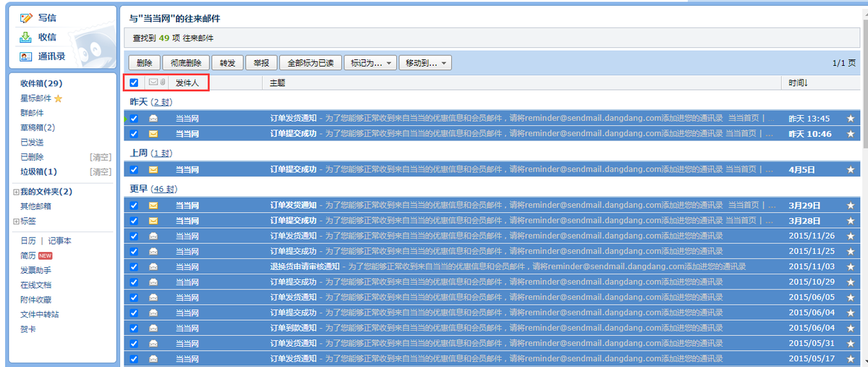This screenshot has height=367, width=868.
Task: Click the unread envelope icon of the 4月5日 mail
Action: [x=153, y=169]
